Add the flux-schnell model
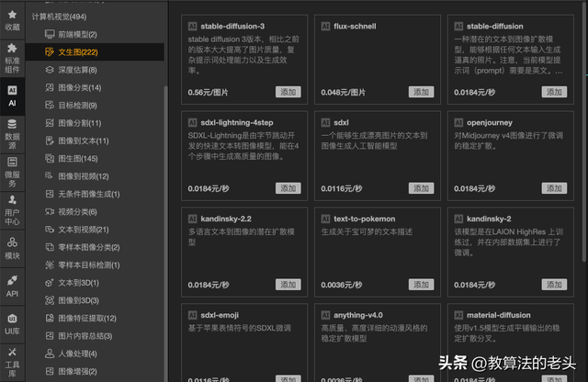The width and height of the screenshot is (588, 382). tap(421, 92)
